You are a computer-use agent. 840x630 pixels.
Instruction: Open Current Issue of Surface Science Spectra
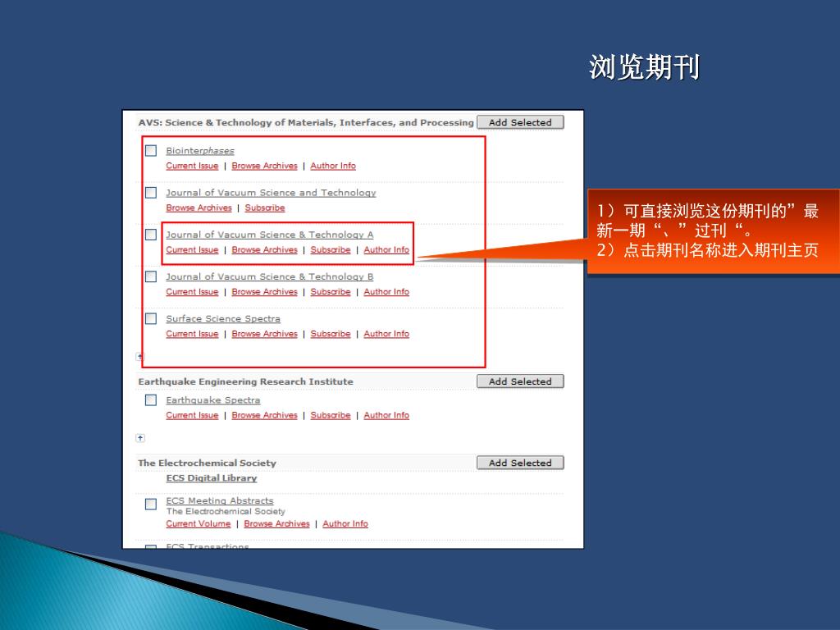pos(192,334)
